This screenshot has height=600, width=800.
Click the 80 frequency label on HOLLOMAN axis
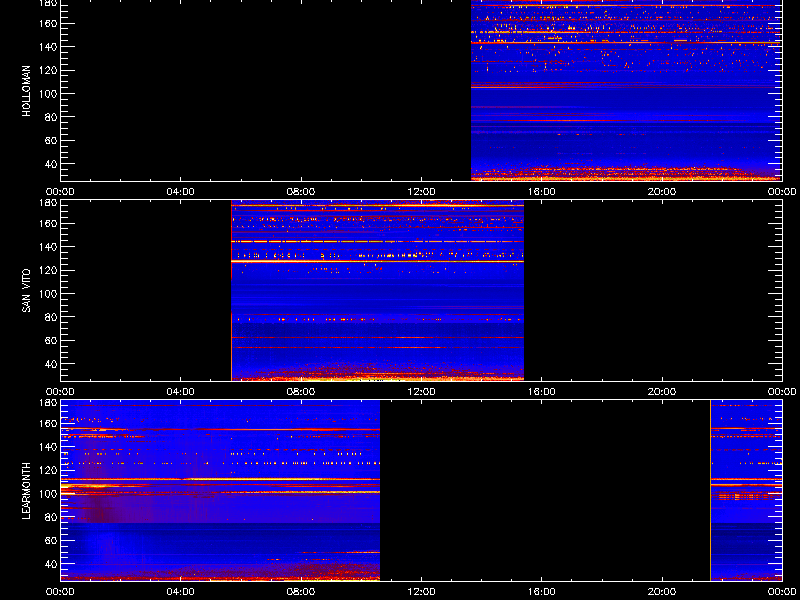(51, 117)
